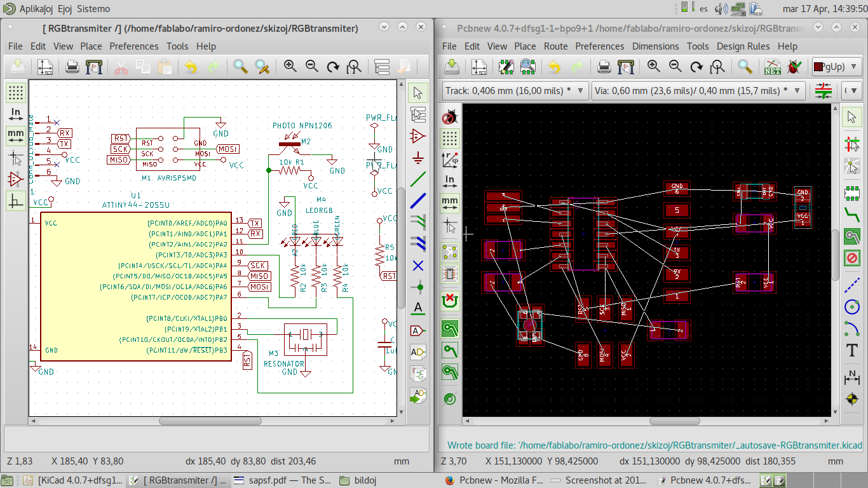Select the draw circle tool in Pcbnew
This screenshot has height=488, width=868.
851,307
